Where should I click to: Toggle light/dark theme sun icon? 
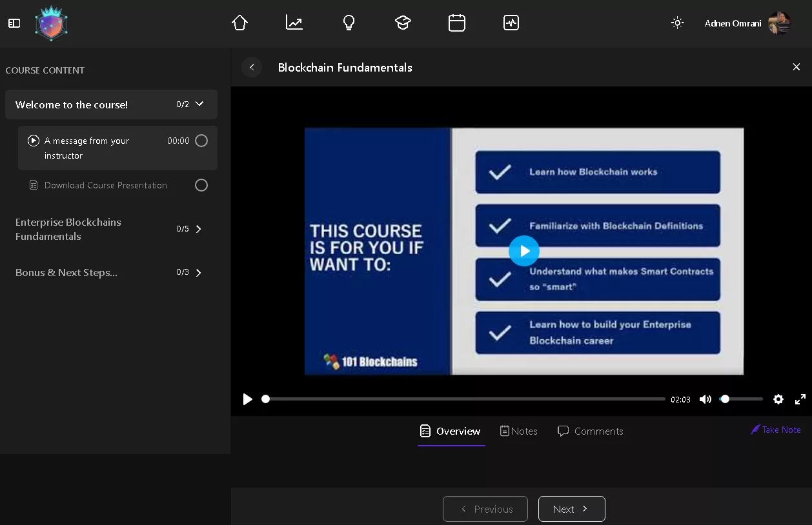click(677, 23)
